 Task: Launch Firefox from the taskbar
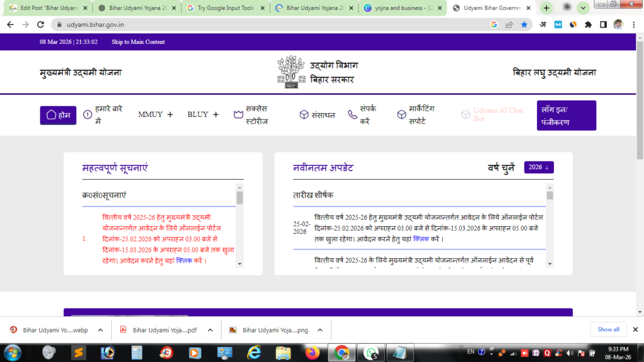click(312, 353)
